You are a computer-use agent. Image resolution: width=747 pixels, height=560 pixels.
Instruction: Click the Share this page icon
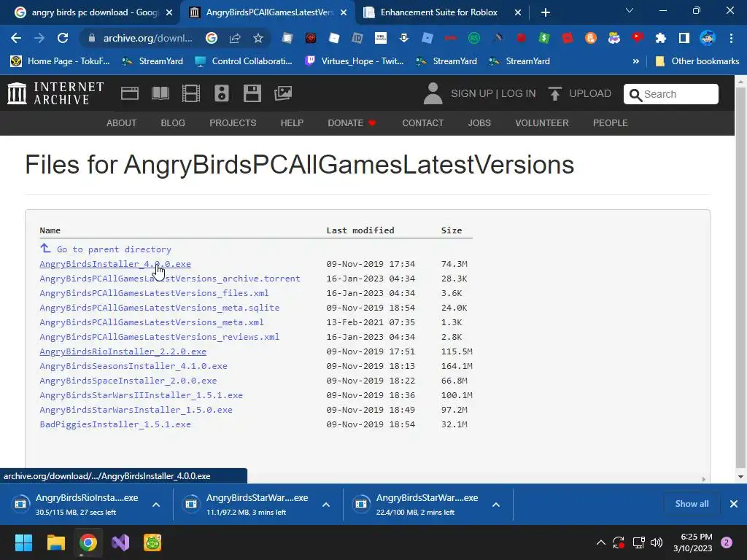pyautogui.click(x=235, y=38)
